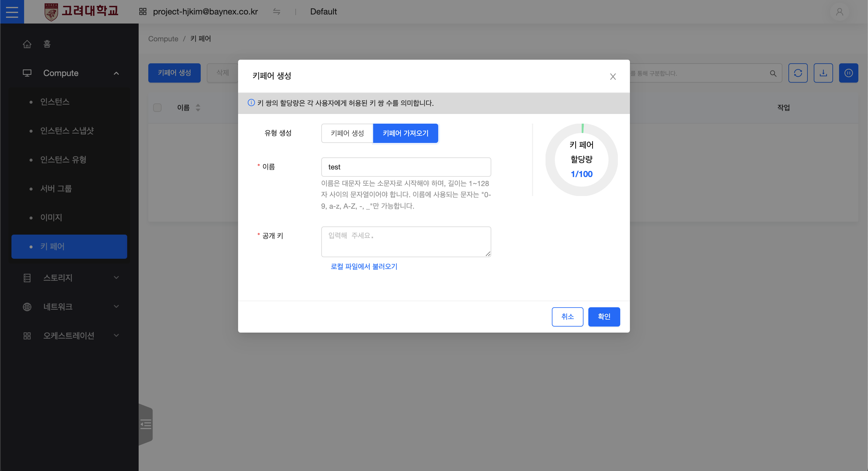Click the 키페어 생성 toolbar button

click(x=174, y=73)
